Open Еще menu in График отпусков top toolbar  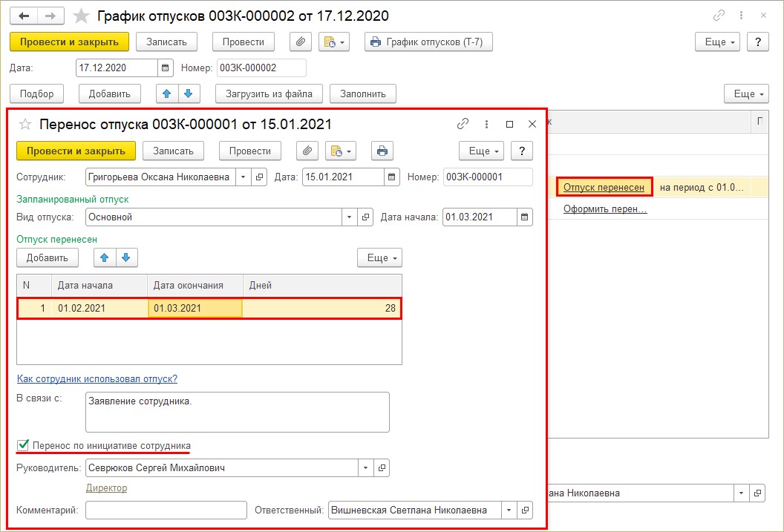[717, 42]
